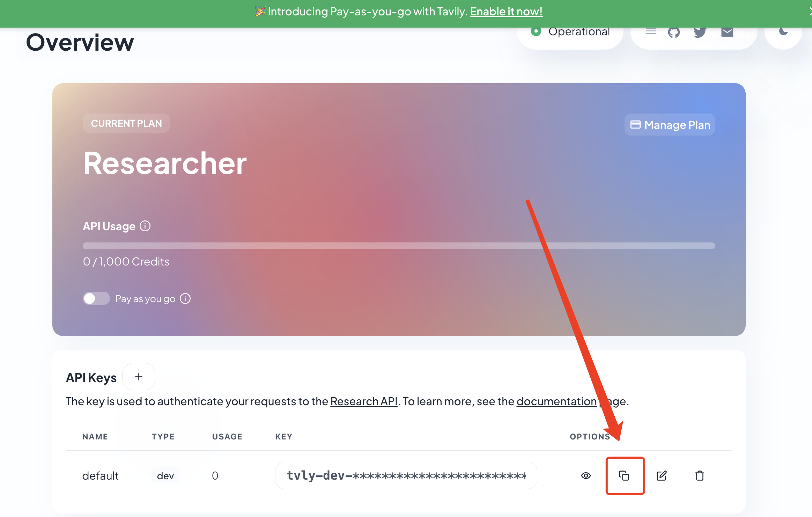
Task: Copy the default API key
Action: [x=624, y=475]
